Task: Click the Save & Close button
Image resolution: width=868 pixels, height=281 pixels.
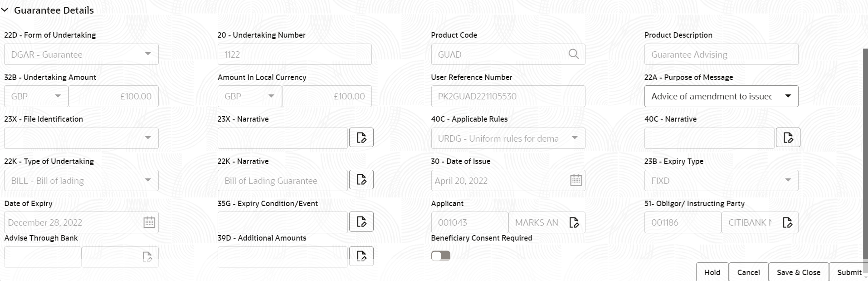Action: point(798,272)
